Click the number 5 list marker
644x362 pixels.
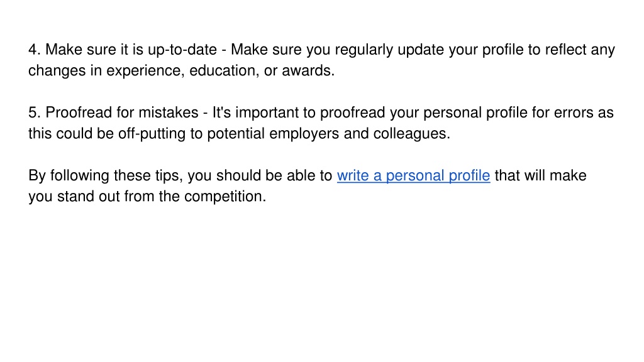pyautogui.click(x=35, y=112)
